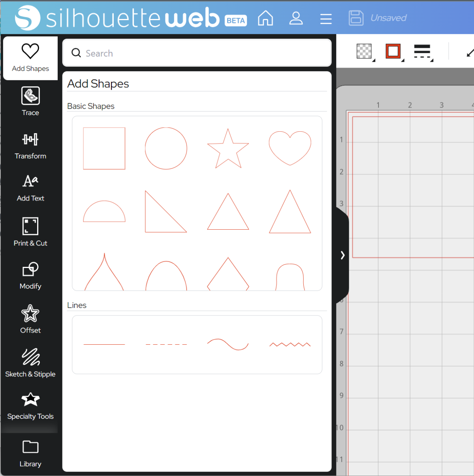This screenshot has width=474, height=476.
Task: Open the fill color transparent swatch
Action: [365, 51]
